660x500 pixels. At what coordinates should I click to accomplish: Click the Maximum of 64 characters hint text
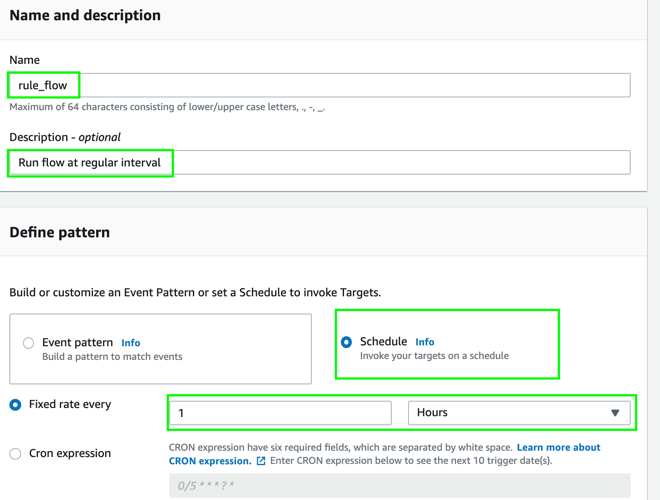[x=167, y=107]
